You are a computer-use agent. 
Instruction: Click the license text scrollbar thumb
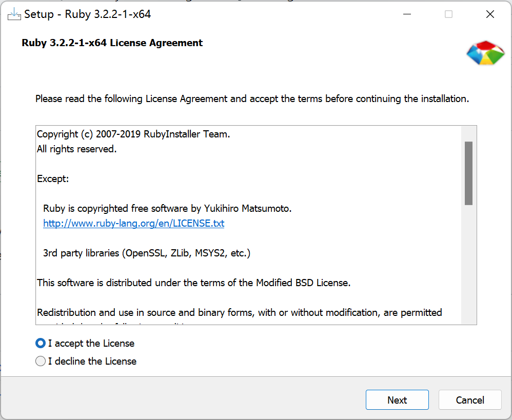tap(468, 173)
